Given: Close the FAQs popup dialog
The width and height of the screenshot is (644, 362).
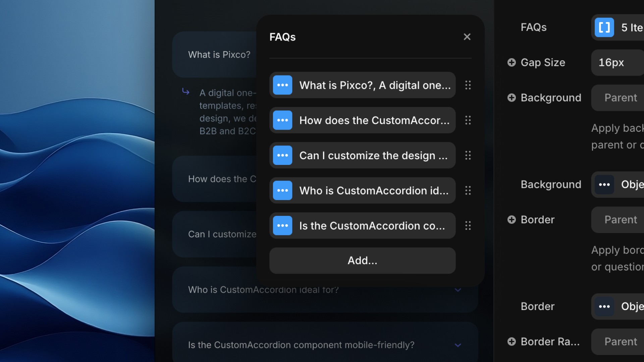Looking at the screenshot, I should [x=467, y=37].
